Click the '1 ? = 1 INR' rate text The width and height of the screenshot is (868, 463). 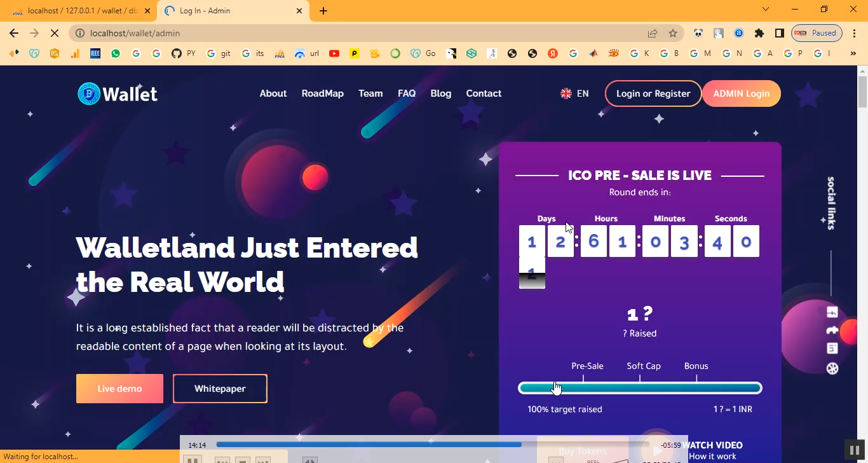point(733,410)
